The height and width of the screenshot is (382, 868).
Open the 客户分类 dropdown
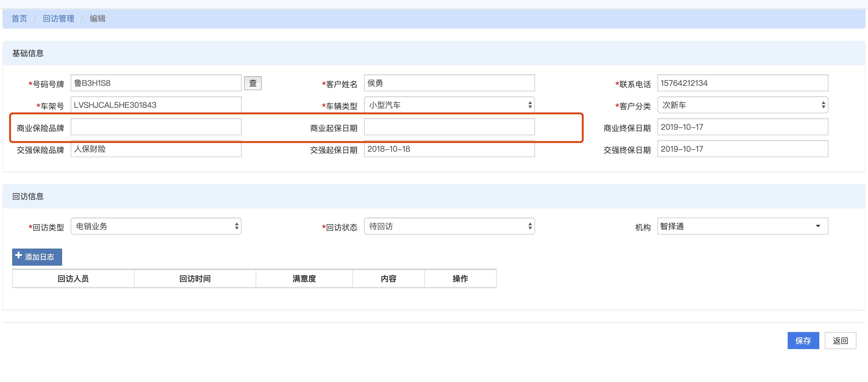pyautogui.click(x=742, y=105)
